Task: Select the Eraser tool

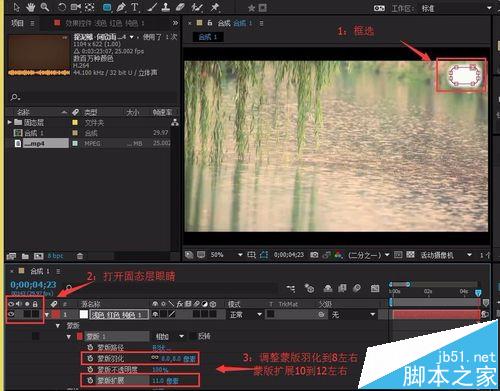Action: click(180, 7)
